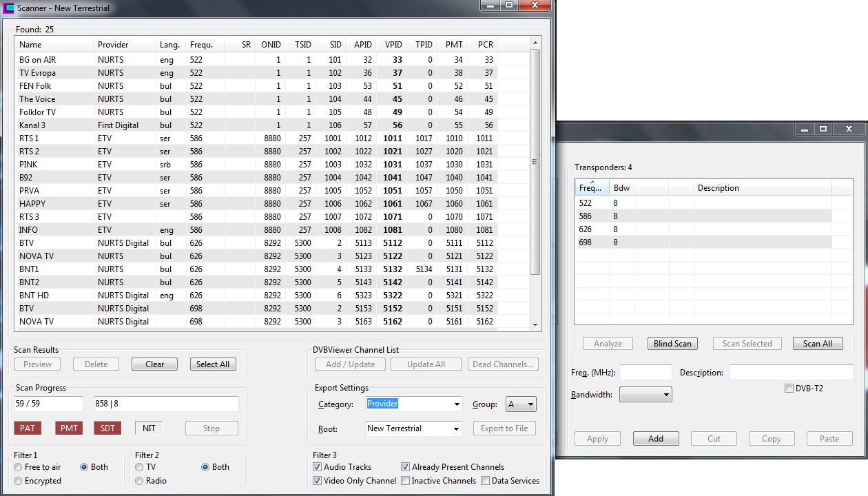
Task: Click the Paste button
Action: click(829, 439)
